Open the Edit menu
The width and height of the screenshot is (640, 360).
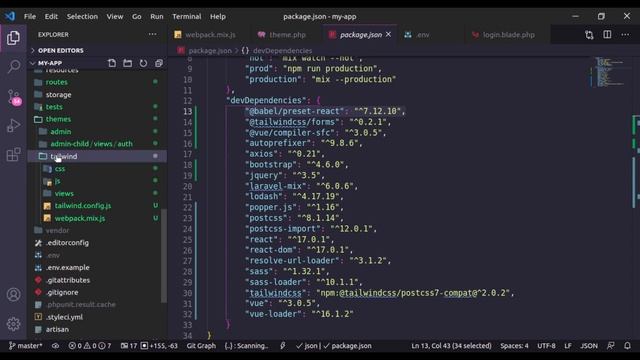click(x=51, y=16)
